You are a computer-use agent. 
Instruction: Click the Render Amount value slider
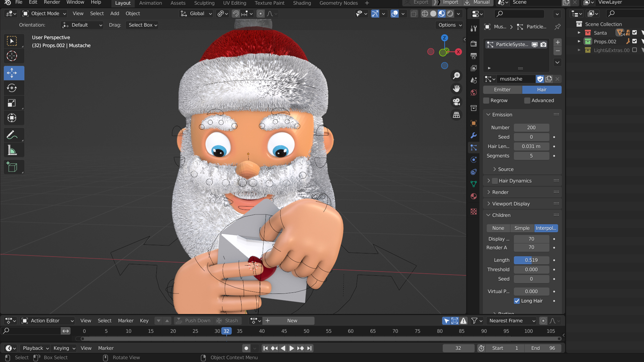point(531,248)
